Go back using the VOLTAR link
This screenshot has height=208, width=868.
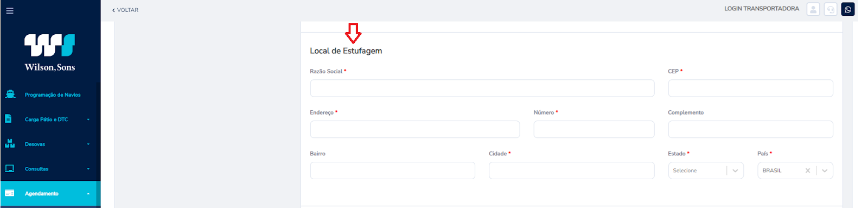pyautogui.click(x=125, y=10)
